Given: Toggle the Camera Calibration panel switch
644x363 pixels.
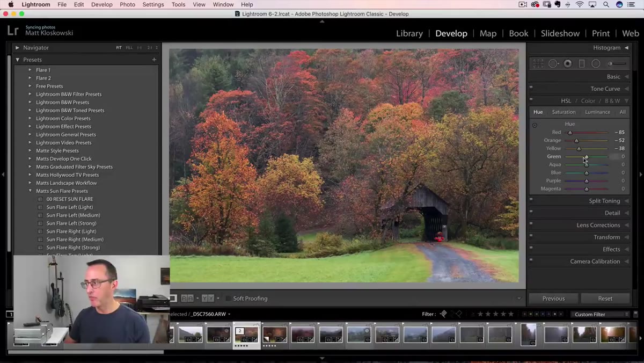Looking at the screenshot, I should tap(531, 260).
